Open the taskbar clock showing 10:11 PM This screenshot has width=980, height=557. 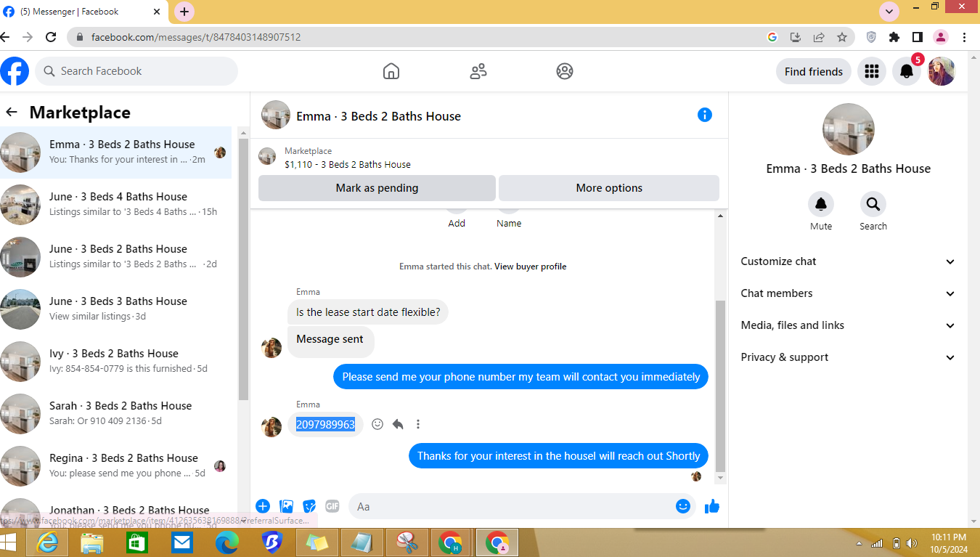tap(949, 543)
